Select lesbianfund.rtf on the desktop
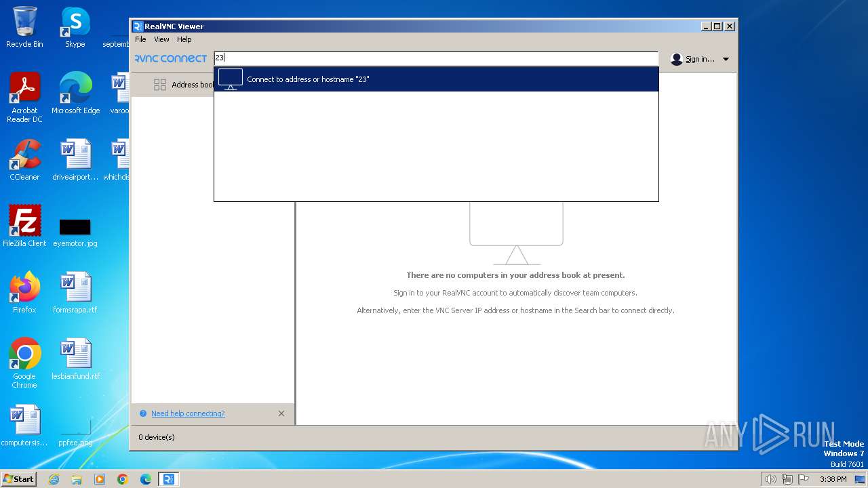Image resolution: width=868 pixels, height=488 pixels. (x=75, y=359)
